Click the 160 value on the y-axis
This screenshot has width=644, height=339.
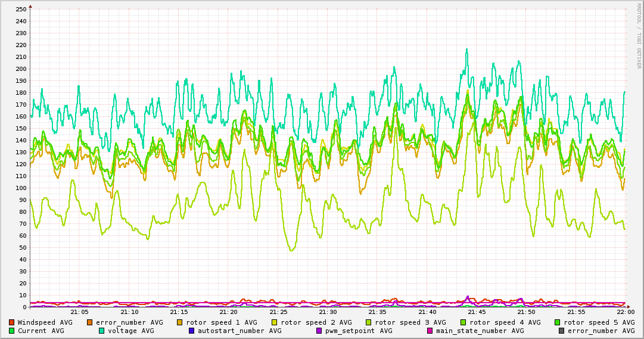coord(21,117)
